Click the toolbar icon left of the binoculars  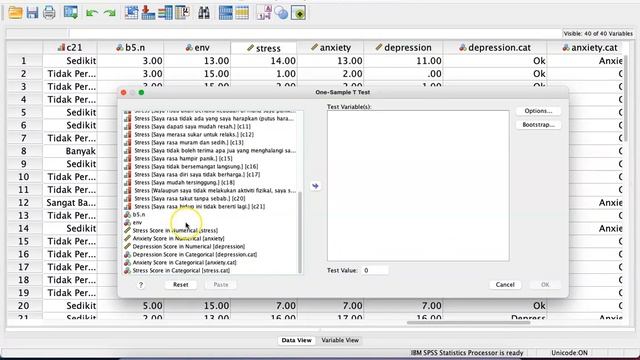point(182,13)
